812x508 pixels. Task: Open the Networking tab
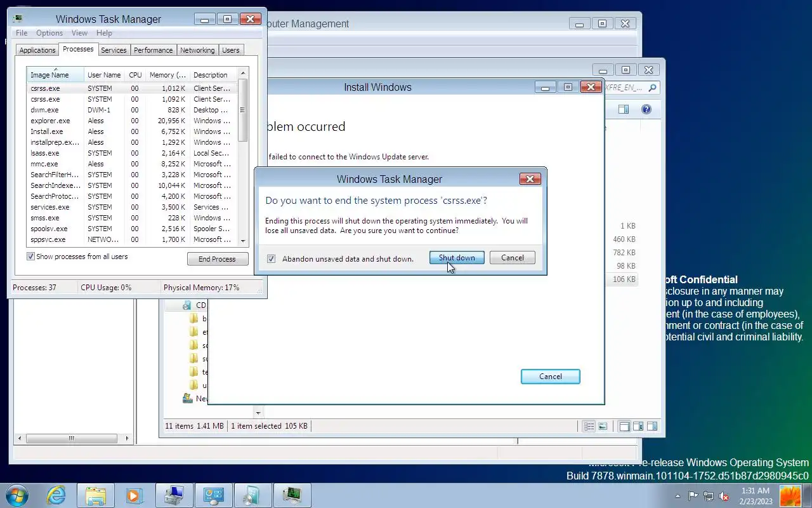[197, 50]
